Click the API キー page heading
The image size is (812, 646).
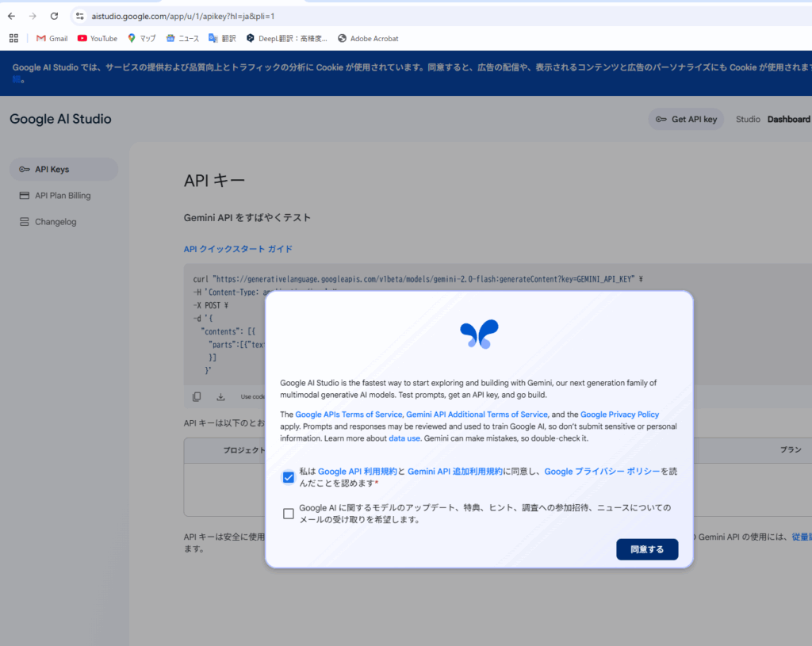tap(214, 181)
